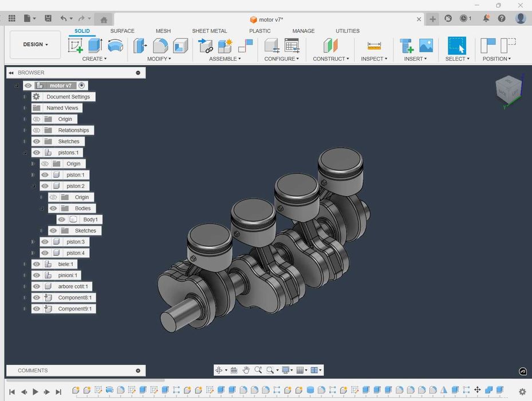Show the Relationships folder
Screen dimensions: 532x401
37,131
